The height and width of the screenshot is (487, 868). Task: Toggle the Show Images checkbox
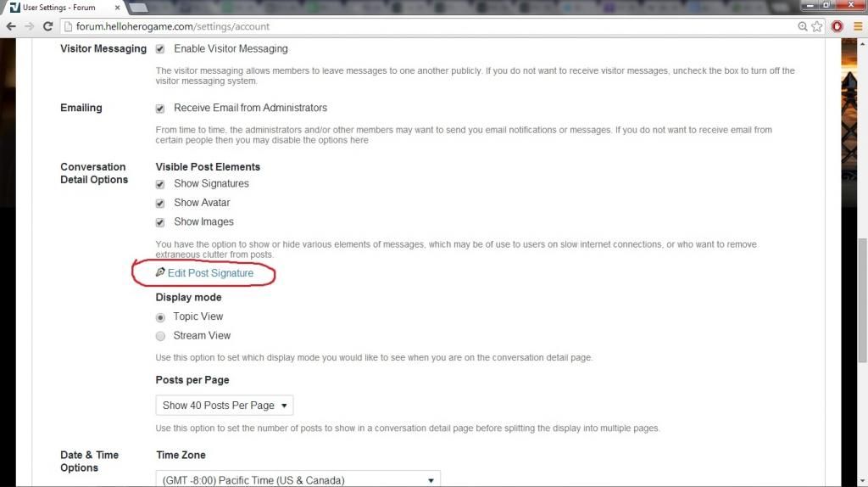(160, 222)
